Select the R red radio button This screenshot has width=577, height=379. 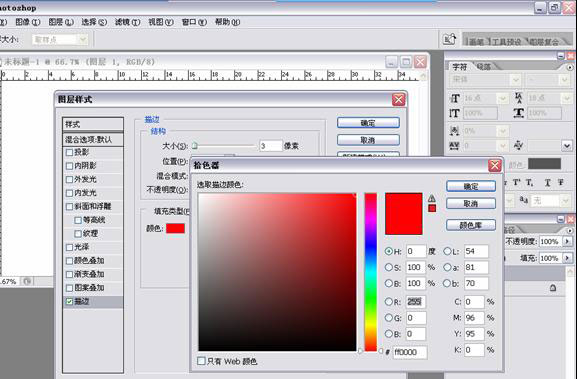pyautogui.click(x=389, y=302)
